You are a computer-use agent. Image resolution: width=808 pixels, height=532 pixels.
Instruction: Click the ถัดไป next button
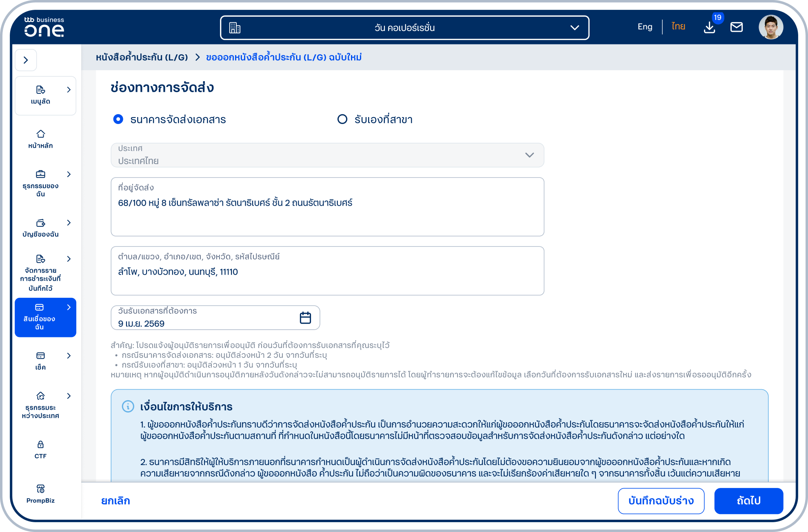click(x=748, y=501)
